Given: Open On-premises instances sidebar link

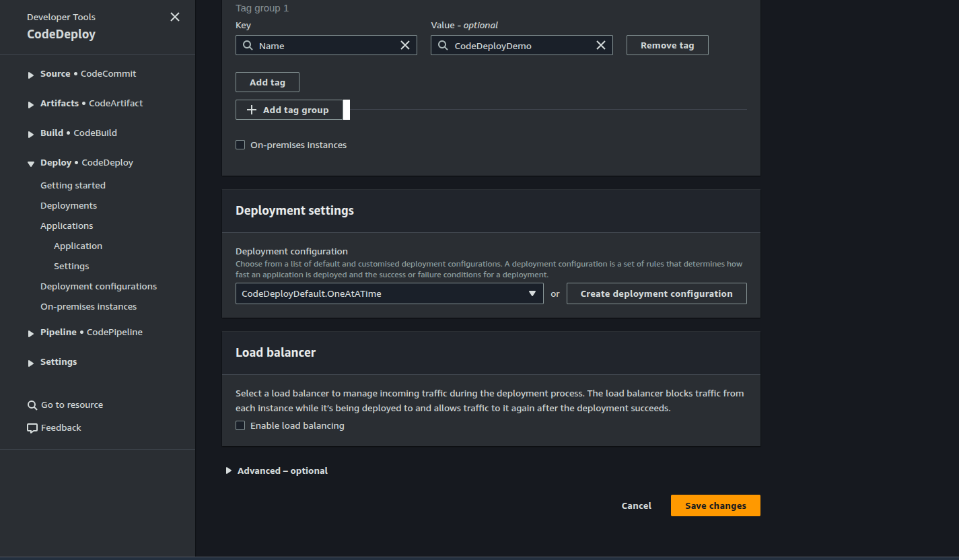Looking at the screenshot, I should [x=88, y=306].
